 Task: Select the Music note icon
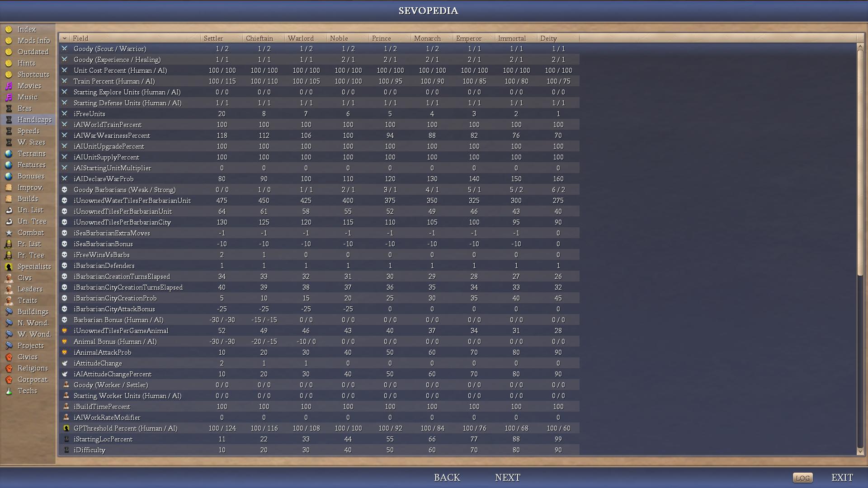coord(9,97)
